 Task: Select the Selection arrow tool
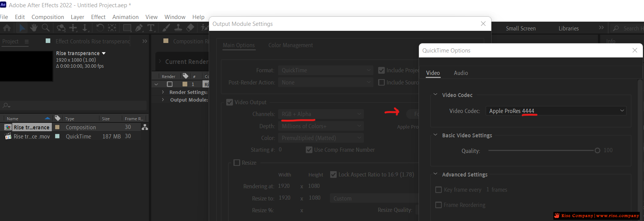(x=22, y=28)
